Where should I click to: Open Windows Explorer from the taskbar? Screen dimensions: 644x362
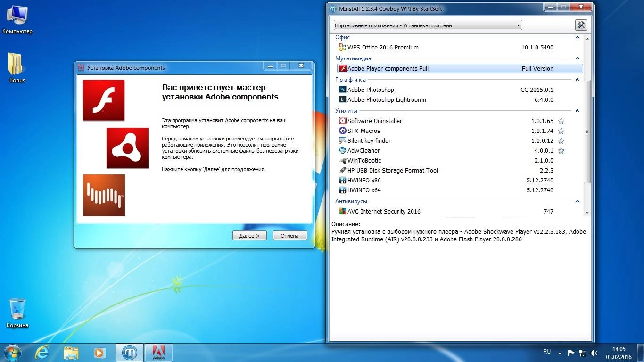tap(71, 352)
